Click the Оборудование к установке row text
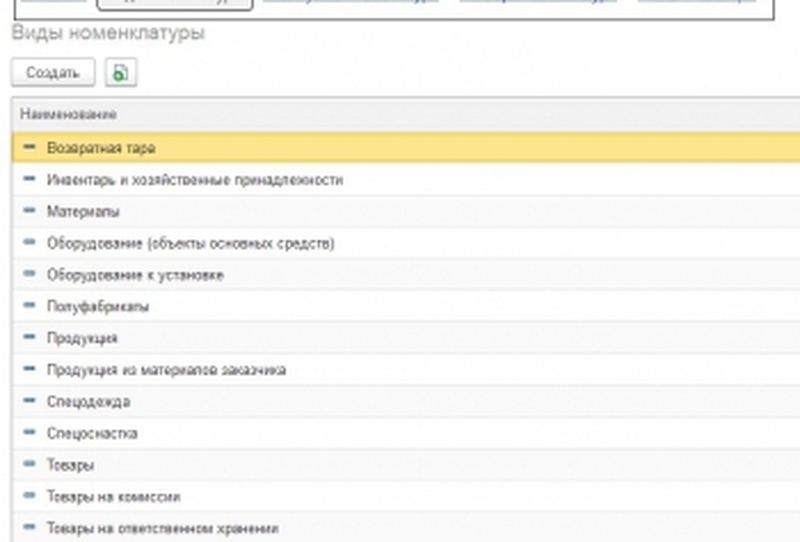This screenshot has width=800, height=542. 135,275
